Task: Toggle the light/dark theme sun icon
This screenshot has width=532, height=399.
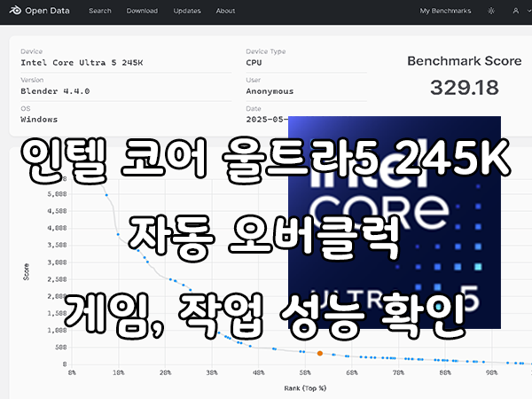Action: click(491, 11)
